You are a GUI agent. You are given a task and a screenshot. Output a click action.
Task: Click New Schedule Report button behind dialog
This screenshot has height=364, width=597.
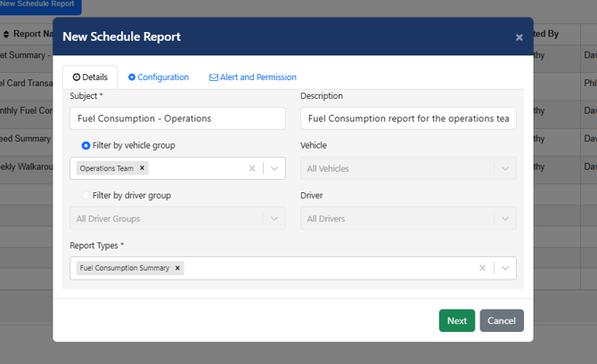click(x=39, y=5)
